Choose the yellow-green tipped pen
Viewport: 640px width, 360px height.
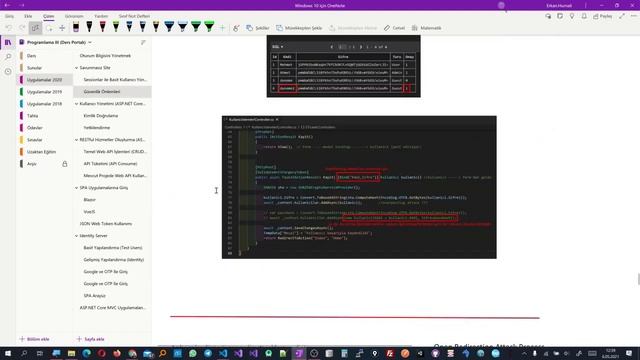click(116, 27)
